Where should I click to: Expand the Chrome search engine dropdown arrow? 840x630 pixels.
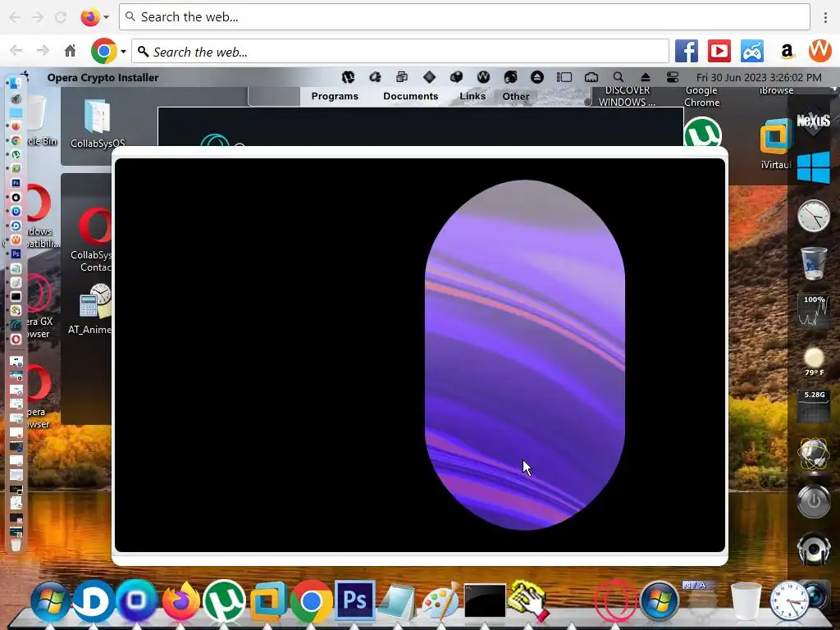point(123,52)
